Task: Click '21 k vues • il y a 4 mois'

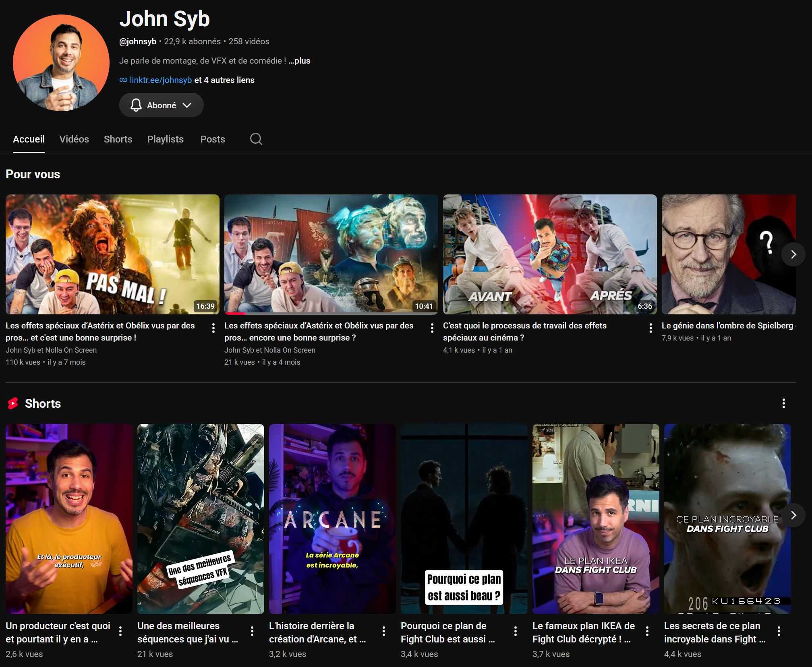Action: tap(262, 362)
